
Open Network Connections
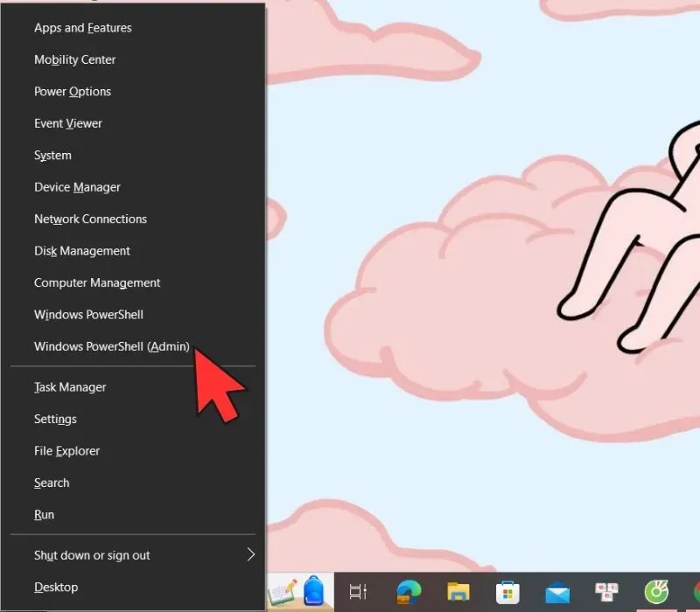[90, 219]
